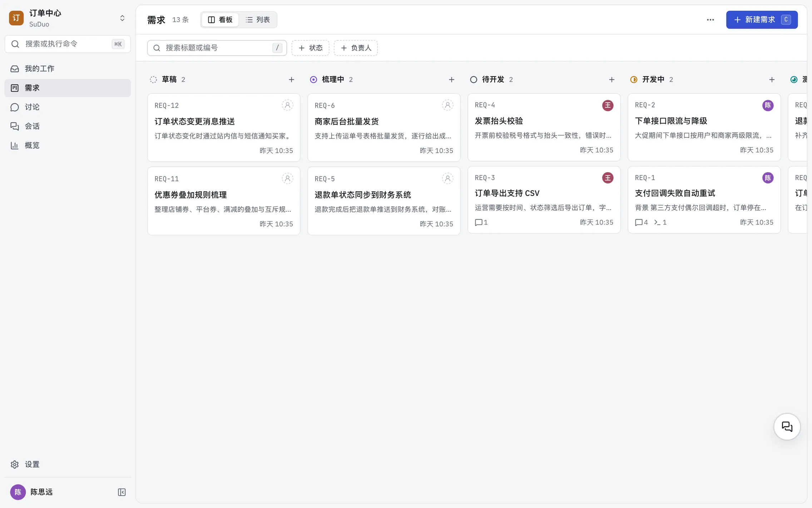Screen dimensions: 812x508
Task: Click the terminal session count on REQ-1
Action: pyautogui.click(x=660, y=223)
